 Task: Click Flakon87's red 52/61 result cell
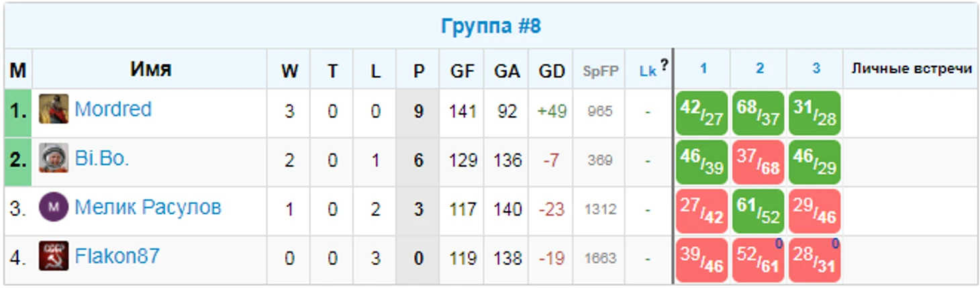click(758, 260)
